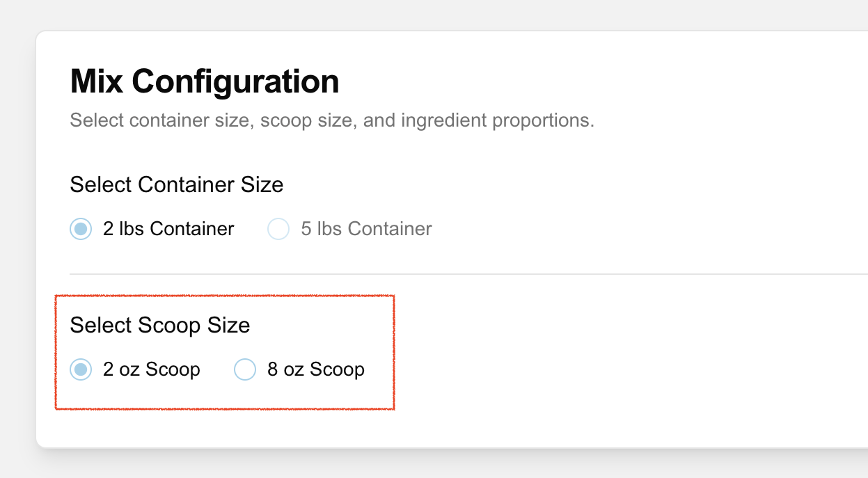Click the 2 oz Scoop label
The width and height of the screenshot is (868, 478).
150,369
